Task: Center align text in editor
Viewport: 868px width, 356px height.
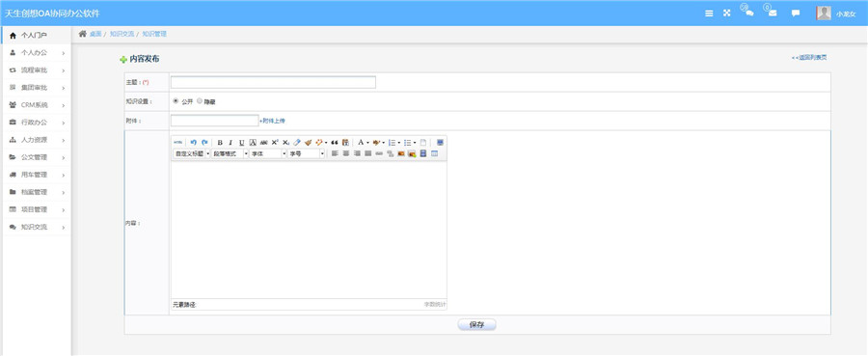Action: coord(346,153)
